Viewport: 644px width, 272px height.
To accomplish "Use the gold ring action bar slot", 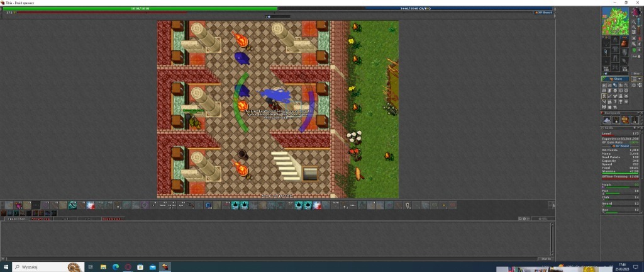I will click(443, 205).
